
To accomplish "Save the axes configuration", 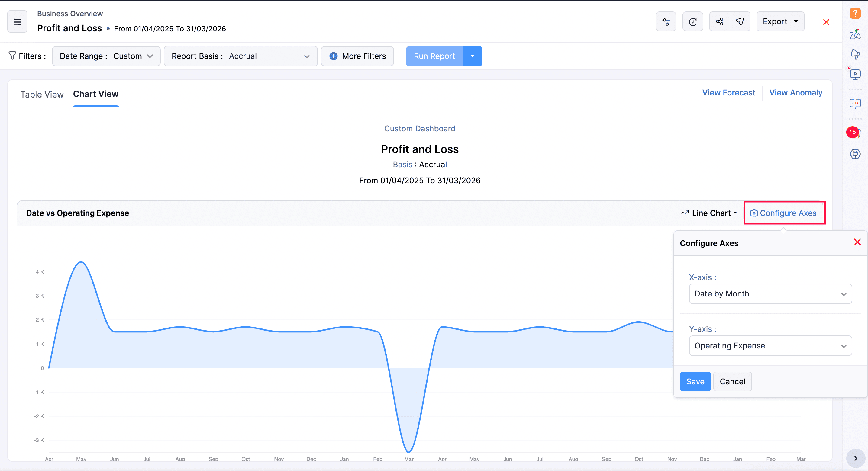I will pos(695,381).
